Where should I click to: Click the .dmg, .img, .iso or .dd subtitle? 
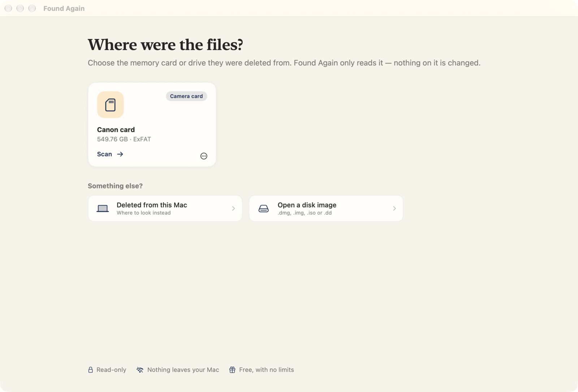[x=305, y=213]
